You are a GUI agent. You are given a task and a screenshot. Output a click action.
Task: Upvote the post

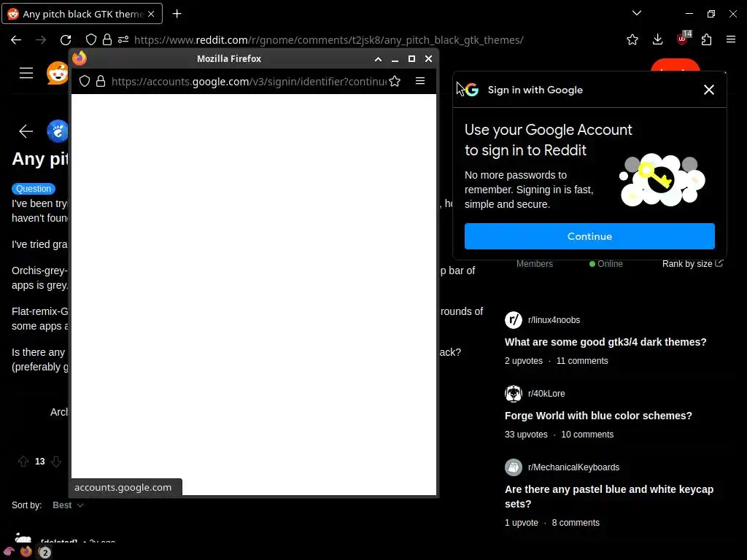23,461
